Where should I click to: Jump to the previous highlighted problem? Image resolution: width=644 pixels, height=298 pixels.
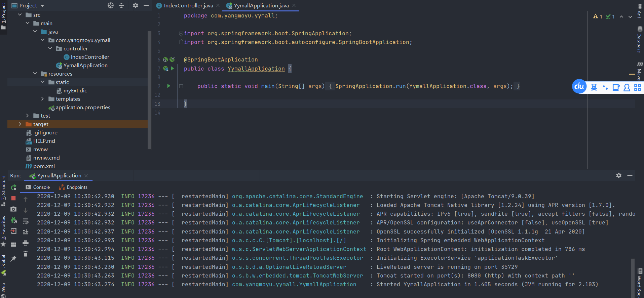point(621,16)
